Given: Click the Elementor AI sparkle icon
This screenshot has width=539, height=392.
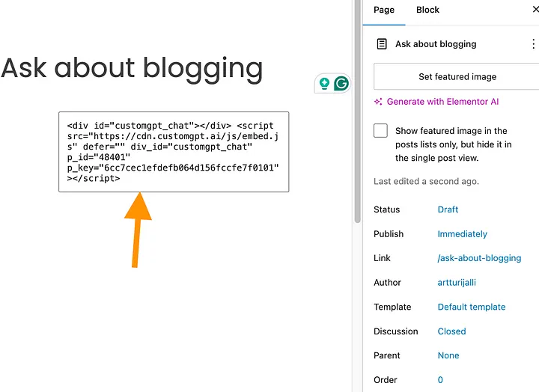Looking at the screenshot, I should pyautogui.click(x=379, y=102).
